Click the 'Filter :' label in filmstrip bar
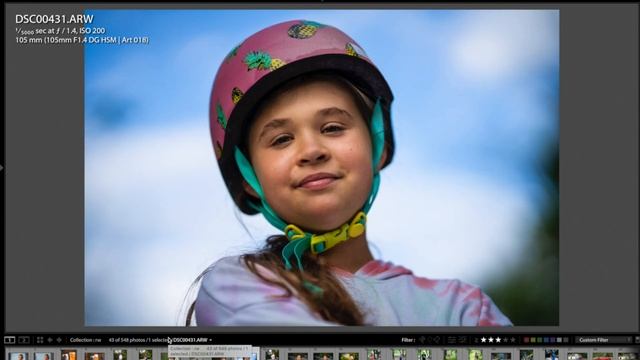The image size is (640, 360). pyautogui.click(x=408, y=340)
